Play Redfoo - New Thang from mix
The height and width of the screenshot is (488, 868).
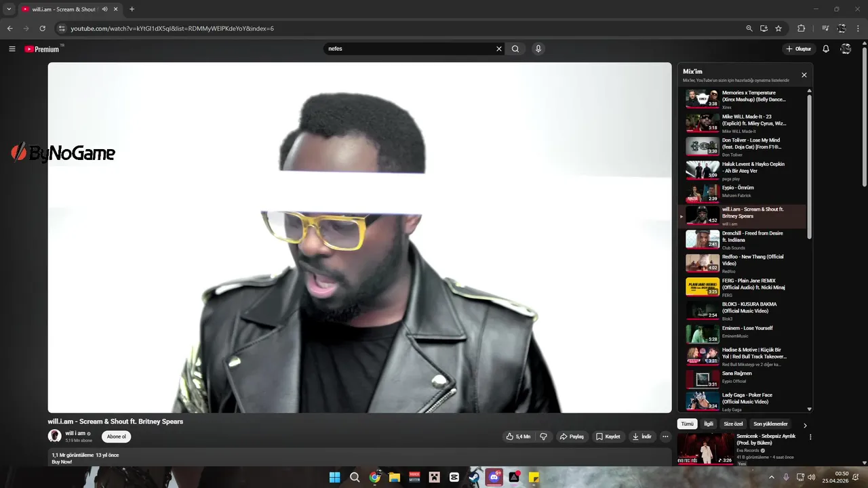click(x=743, y=263)
